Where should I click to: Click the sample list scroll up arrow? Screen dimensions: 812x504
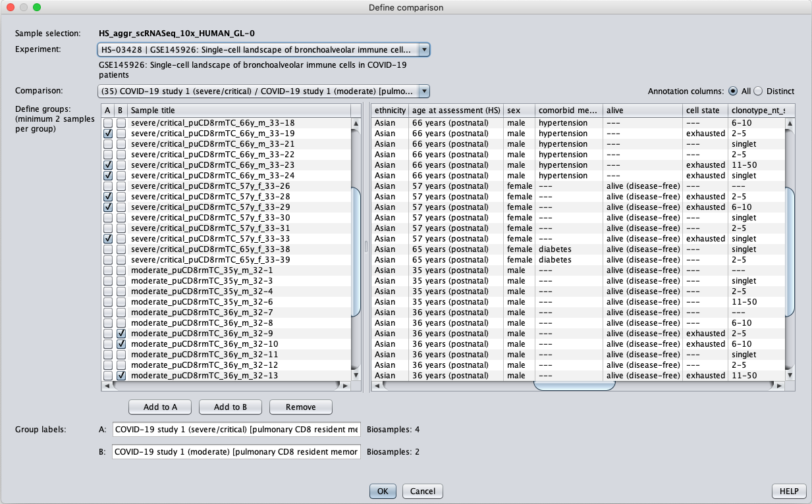pos(356,123)
